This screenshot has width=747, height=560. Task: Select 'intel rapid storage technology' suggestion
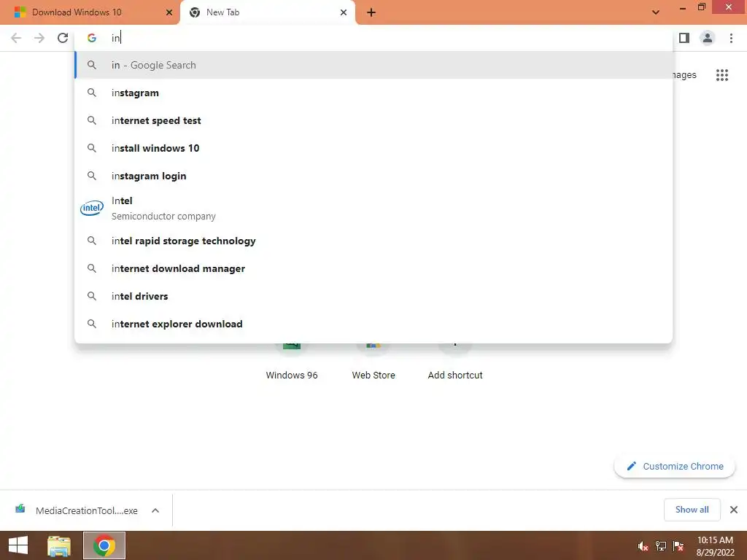[373, 241]
